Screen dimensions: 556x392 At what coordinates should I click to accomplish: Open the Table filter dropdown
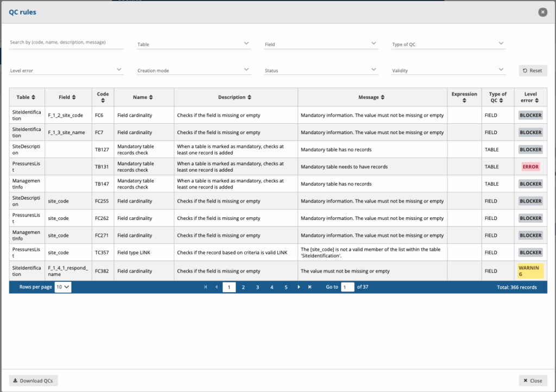tap(193, 44)
